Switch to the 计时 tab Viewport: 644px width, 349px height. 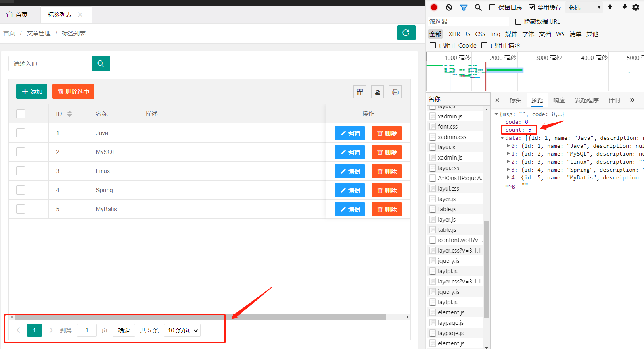[x=615, y=100]
